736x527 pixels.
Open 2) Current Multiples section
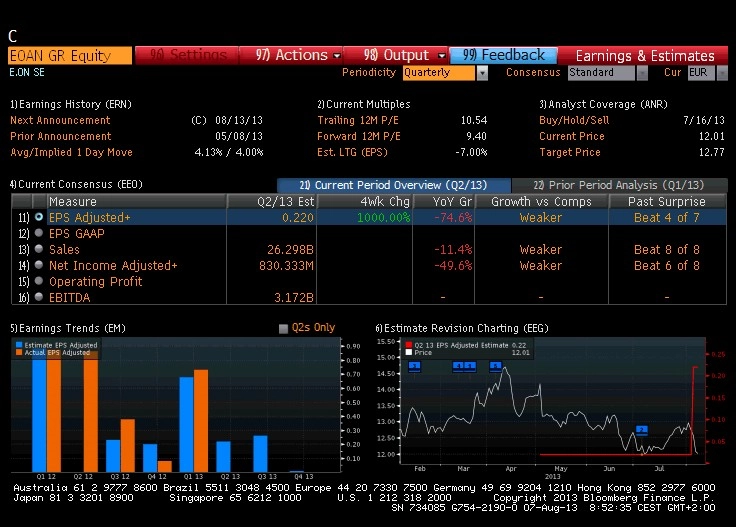(x=364, y=104)
